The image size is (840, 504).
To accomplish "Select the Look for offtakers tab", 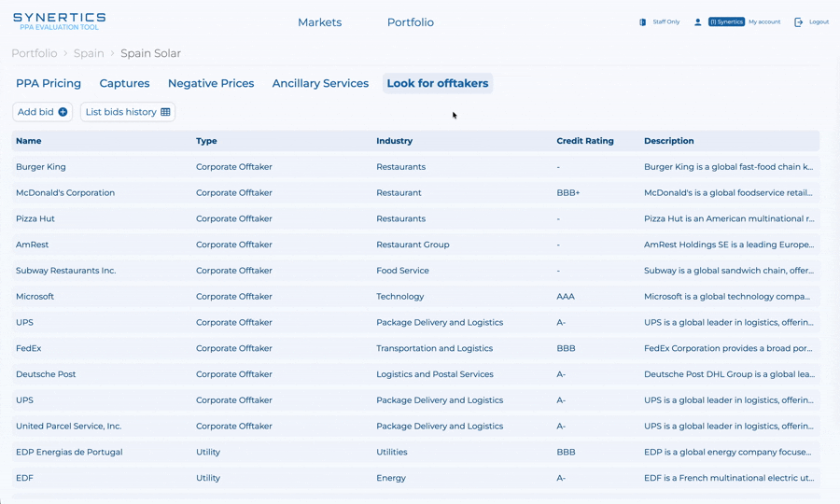I will (437, 83).
